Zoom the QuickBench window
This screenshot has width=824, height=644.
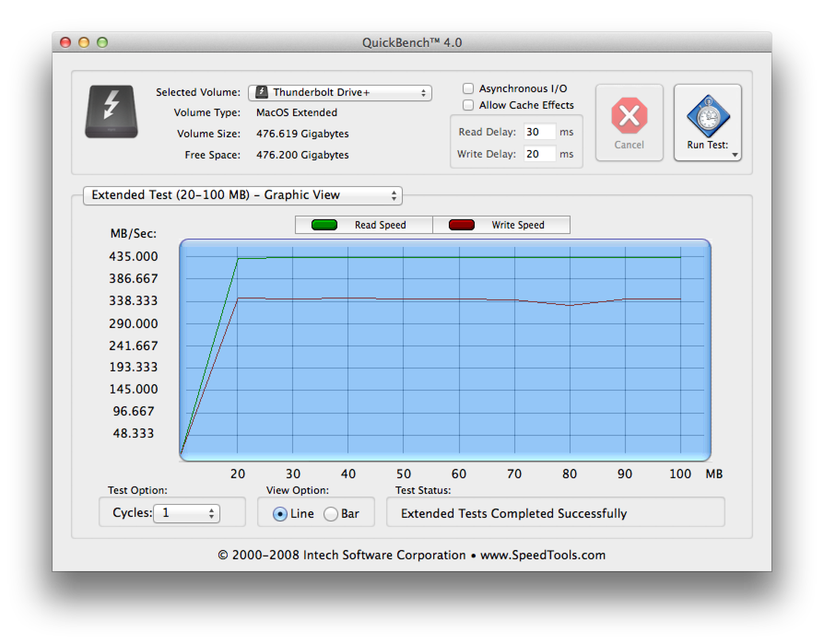point(102,42)
